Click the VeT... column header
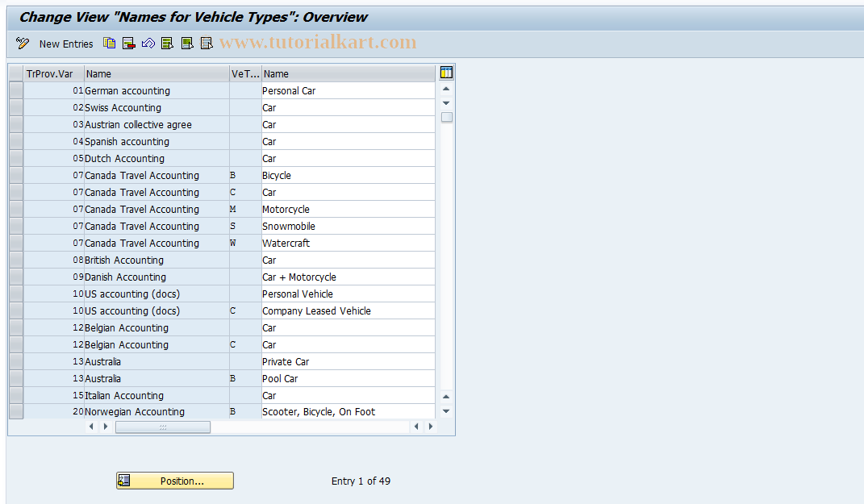Screen dimensions: 864x504 click(245, 74)
